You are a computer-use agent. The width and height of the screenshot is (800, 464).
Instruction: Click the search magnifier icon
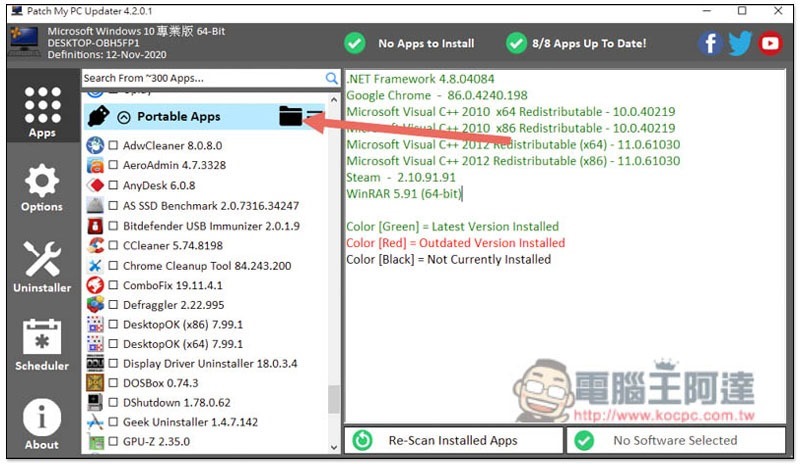coord(331,78)
